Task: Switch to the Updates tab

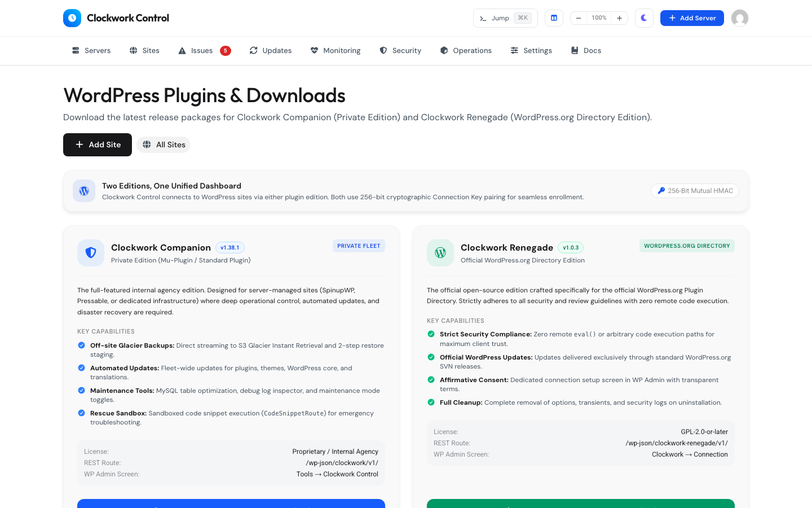Action: 271,51
